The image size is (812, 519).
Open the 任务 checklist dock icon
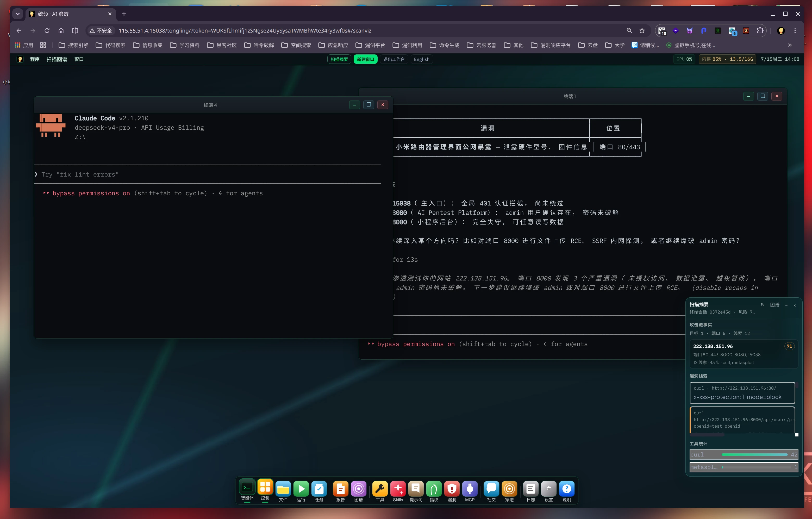point(319,489)
